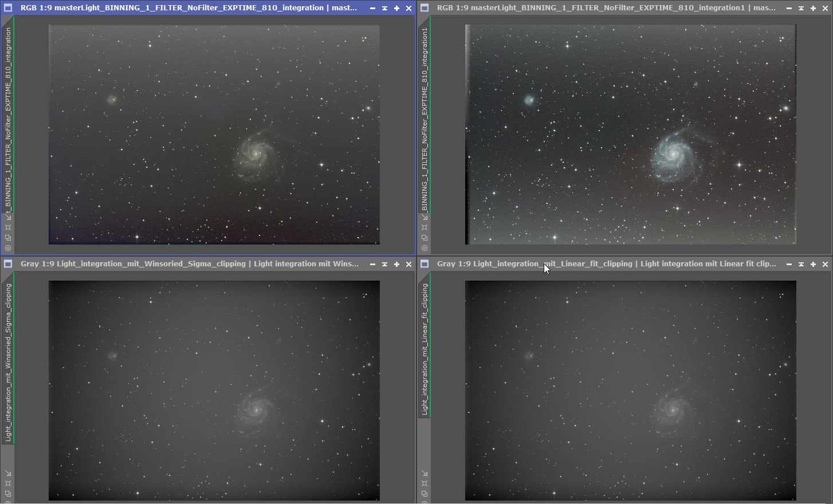833x504 pixels.
Task: Open the window menu icon of Winsoried Sigma clipping window
Action: pyautogui.click(x=8, y=264)
